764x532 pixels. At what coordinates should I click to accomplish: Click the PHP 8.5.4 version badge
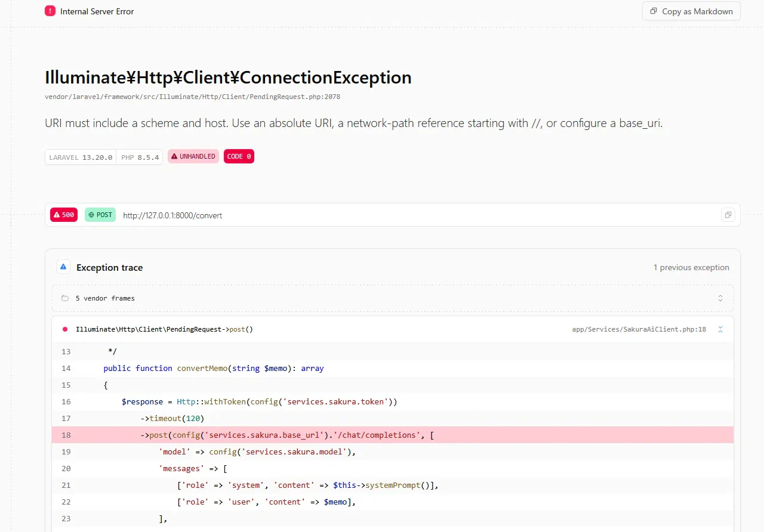click(140, 157)
